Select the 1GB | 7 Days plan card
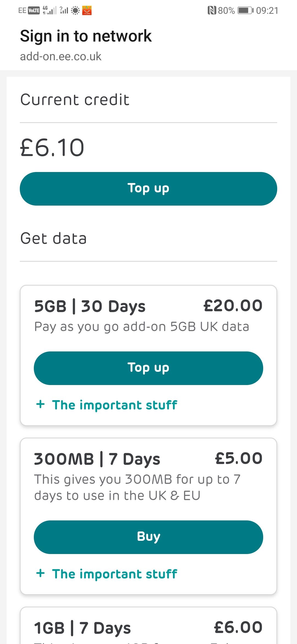The width and height of the screenshot is (297, 644). 148,627
